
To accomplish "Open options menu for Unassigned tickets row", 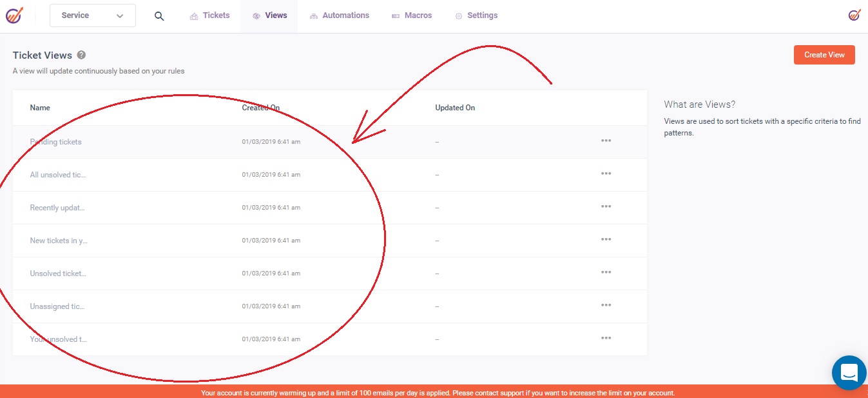I will tap(606, 305).
